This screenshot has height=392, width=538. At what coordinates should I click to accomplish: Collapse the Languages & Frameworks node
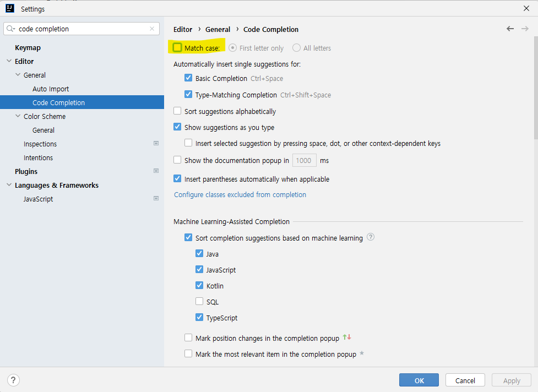[9, 185]
